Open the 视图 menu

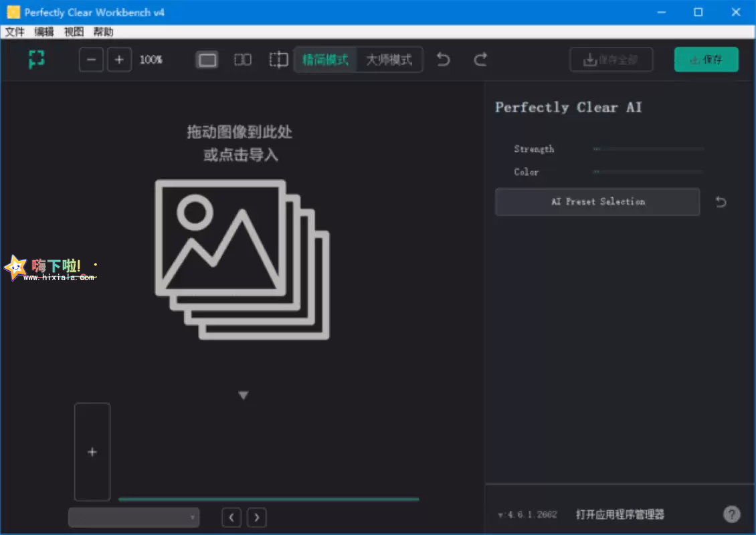click(x=74, y=31)
